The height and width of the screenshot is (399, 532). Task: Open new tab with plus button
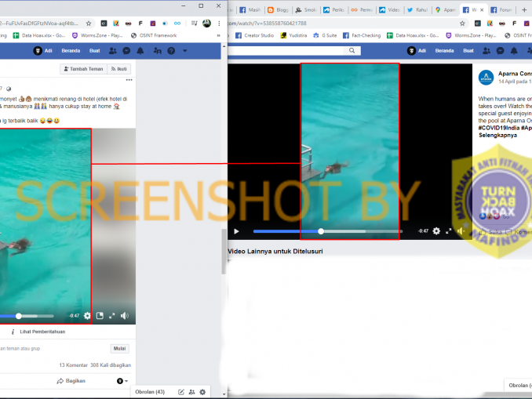pos(524,10)
